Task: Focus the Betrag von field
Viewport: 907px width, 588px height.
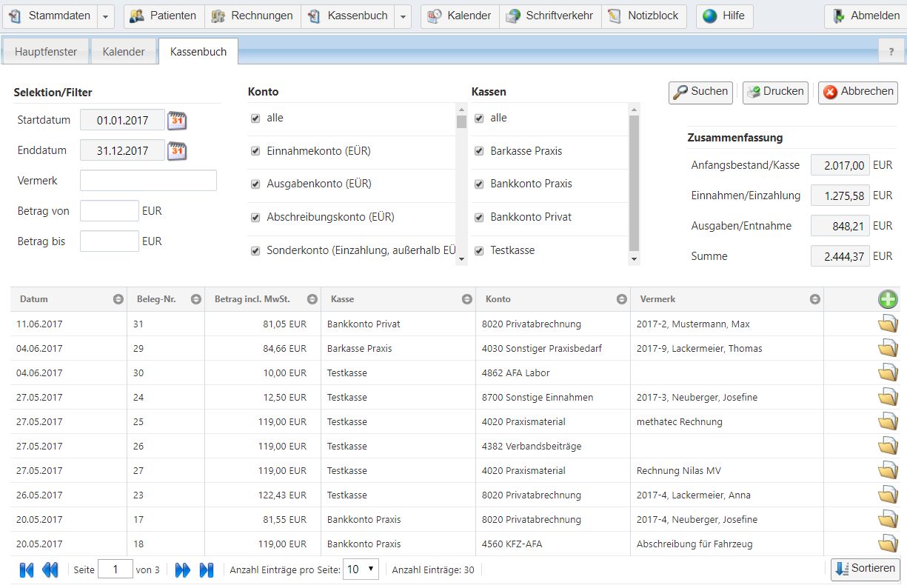Action: (x=110, y=211)
